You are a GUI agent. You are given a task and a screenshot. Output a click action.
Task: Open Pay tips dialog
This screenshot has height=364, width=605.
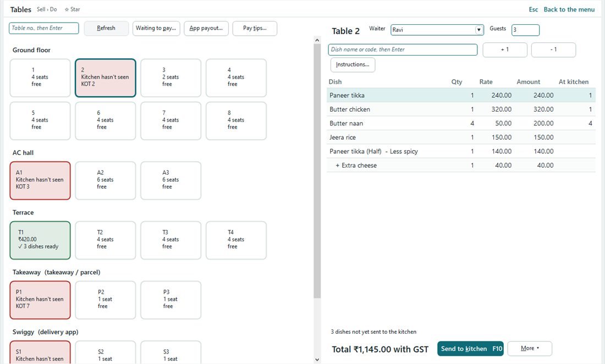[x=255, y=28]
